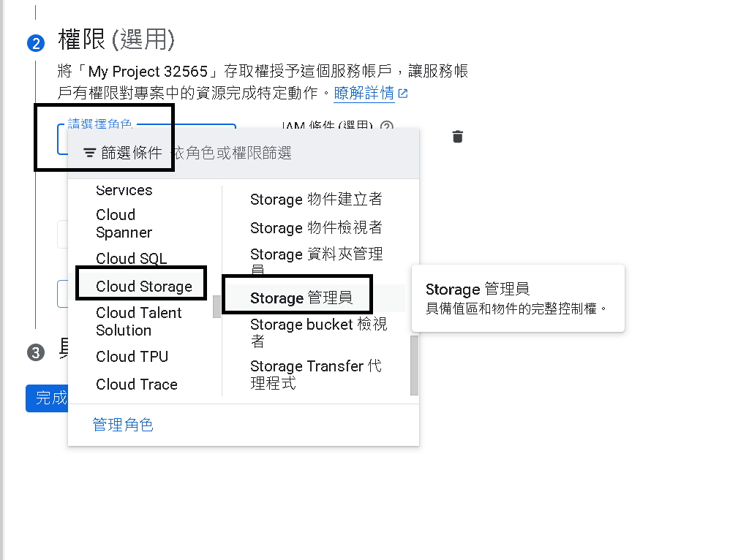Viewport: 749px width, 560px height.
Task: Select Cloud TPU category
Action: [132, 357]
